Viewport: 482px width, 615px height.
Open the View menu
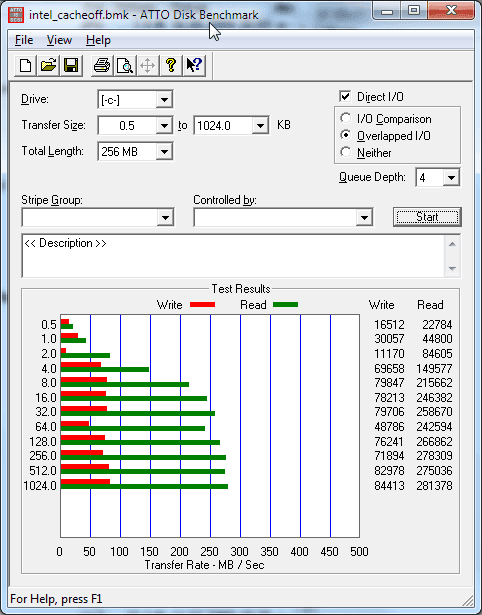click(59, 40)
